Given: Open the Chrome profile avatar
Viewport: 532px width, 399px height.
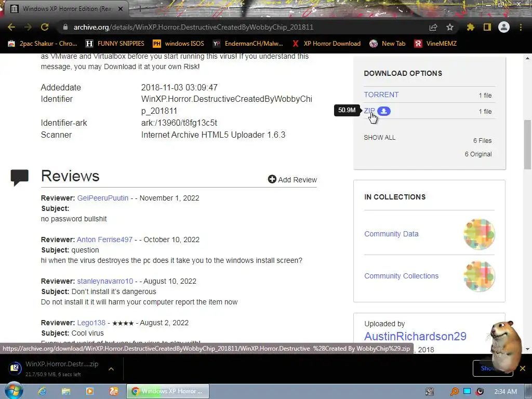Looking at the screenshot, I should pyautogui.click(x=504, y=27).
